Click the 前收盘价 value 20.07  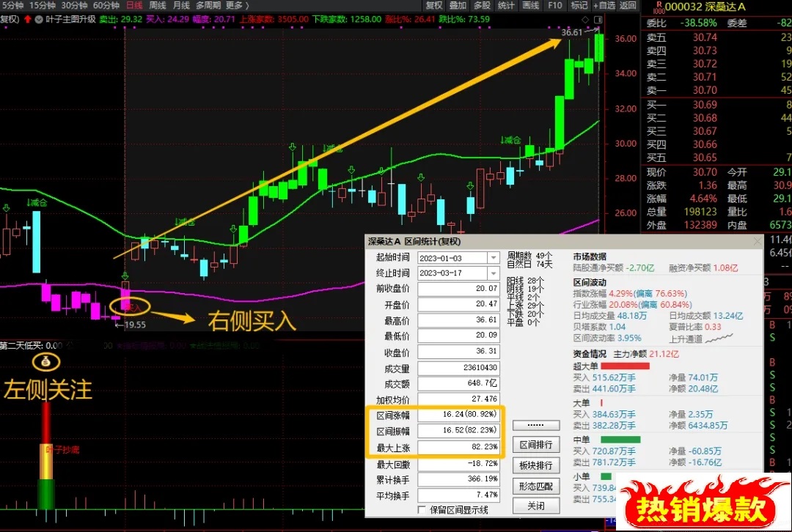point(458,289)
